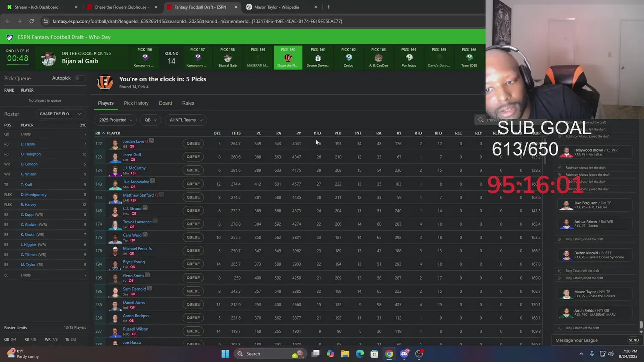
Task: Open C.J. Stroud's news note icon
Action: [145, 208]
